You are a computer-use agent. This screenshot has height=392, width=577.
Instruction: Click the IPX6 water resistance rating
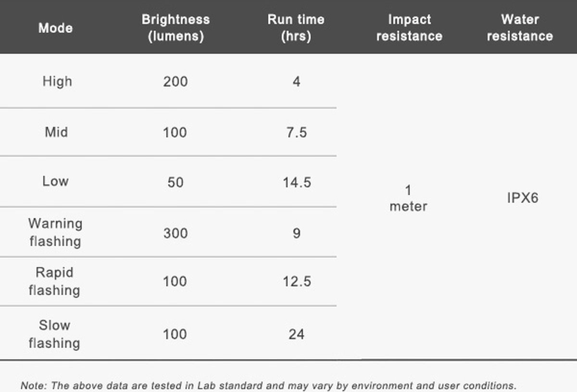pyautogui.click(x=523, y=198)
